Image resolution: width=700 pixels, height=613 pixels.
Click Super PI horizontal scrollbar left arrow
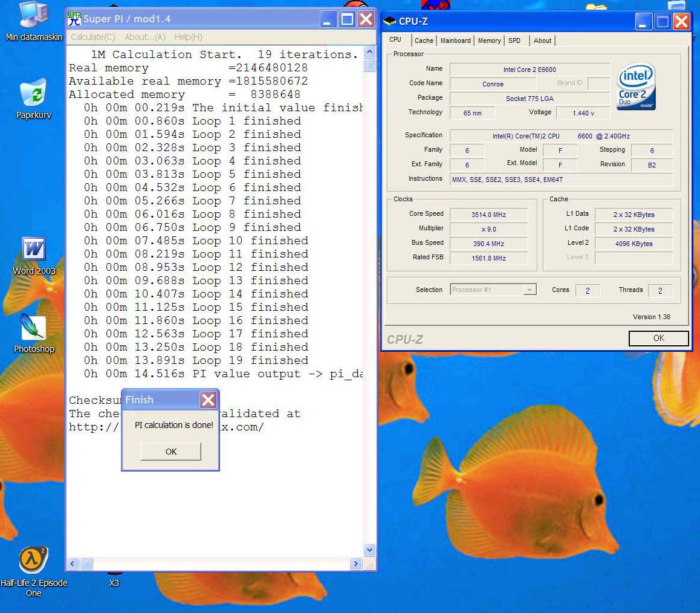(73, 564)
